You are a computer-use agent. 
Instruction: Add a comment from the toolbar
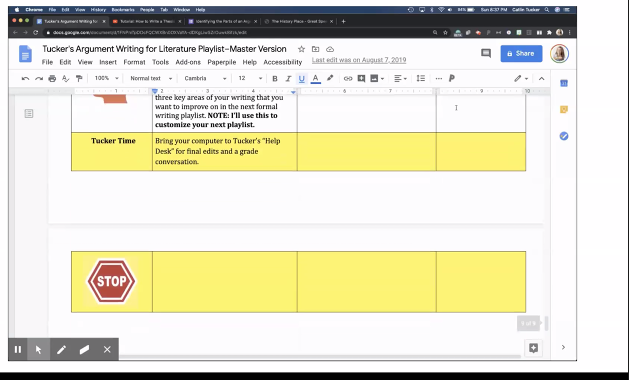pos(361,79)
